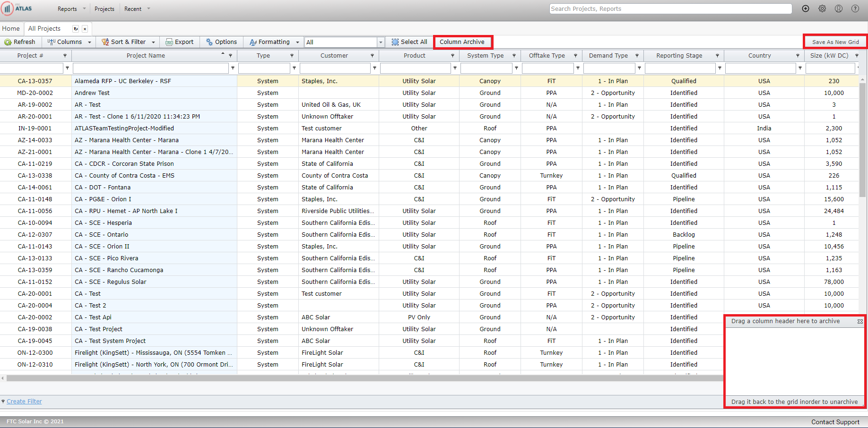Click the Refresh toolbar button
The width and height of the screenshot is (868, 428).
coord(20,42)
